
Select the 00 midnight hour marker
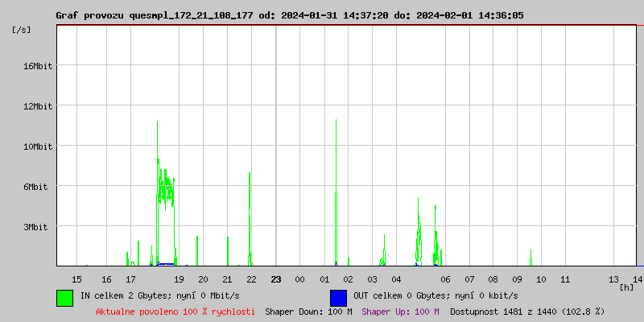click(x=299, y=279)
